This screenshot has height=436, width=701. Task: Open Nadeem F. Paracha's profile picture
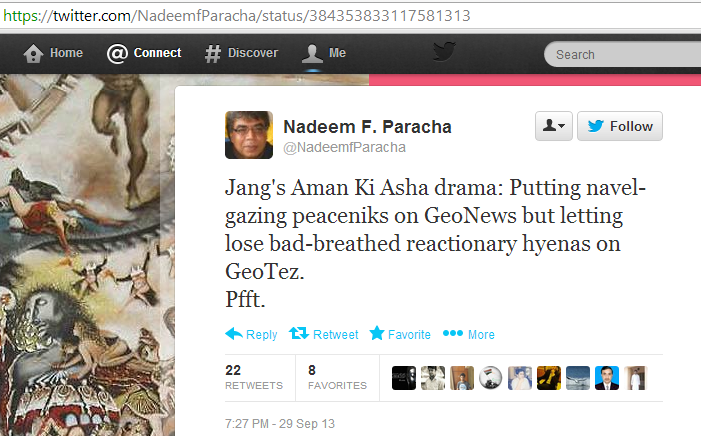click(249, 135)
